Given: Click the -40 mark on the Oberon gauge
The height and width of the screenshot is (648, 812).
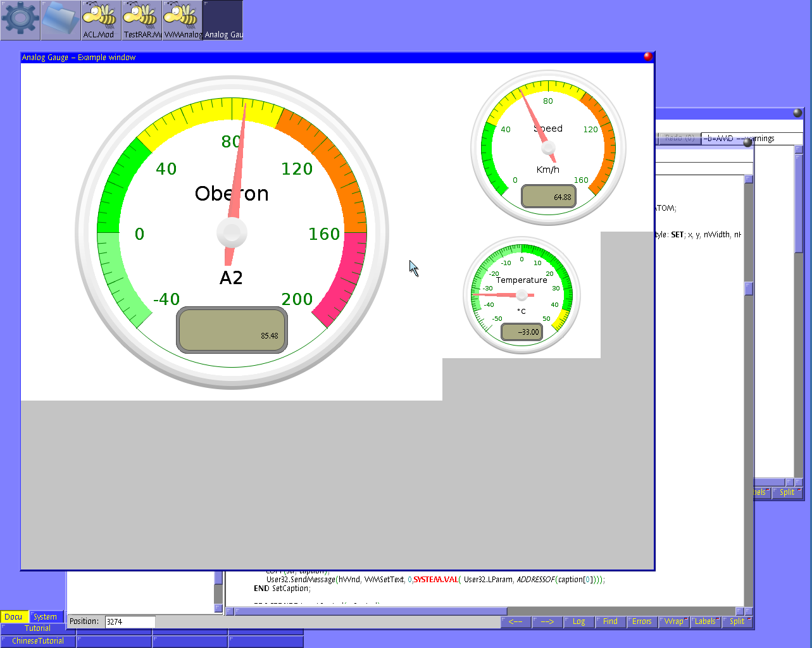Looking at the screenshot, I should point(166,299).
